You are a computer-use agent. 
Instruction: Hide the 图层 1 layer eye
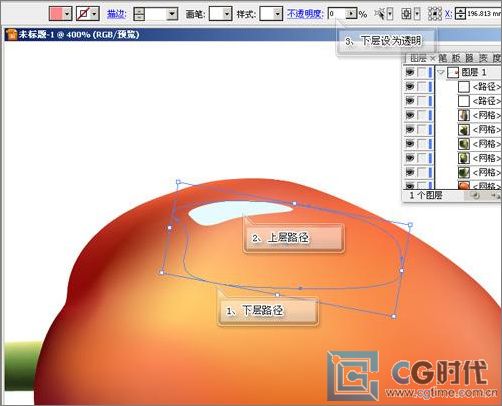coord(410,72)
